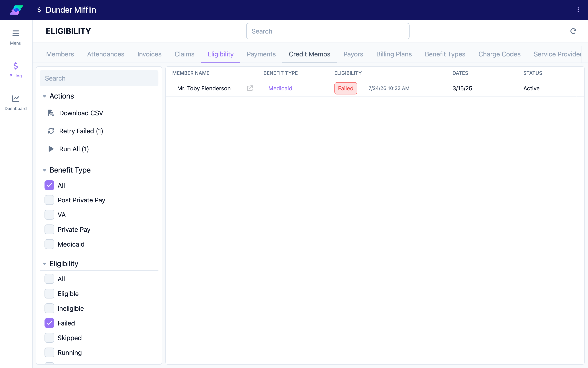
Task: Click the dollar icon beside Dunder Mifflin
Action: (x=39, y=10)
